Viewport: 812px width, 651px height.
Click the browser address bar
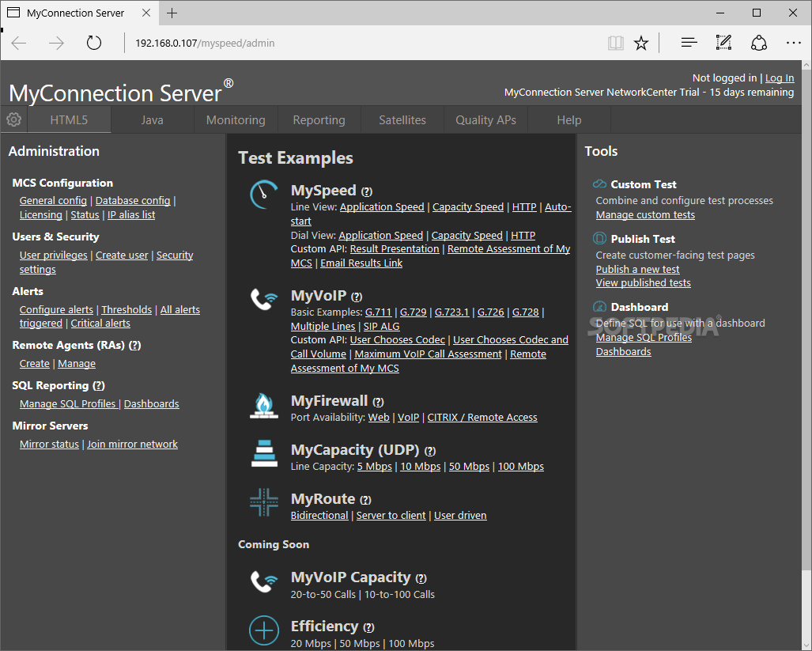pos(362,43)
